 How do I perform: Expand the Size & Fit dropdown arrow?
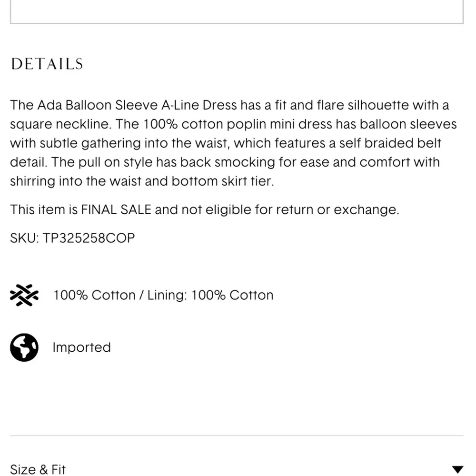click(x=457, y=469)
